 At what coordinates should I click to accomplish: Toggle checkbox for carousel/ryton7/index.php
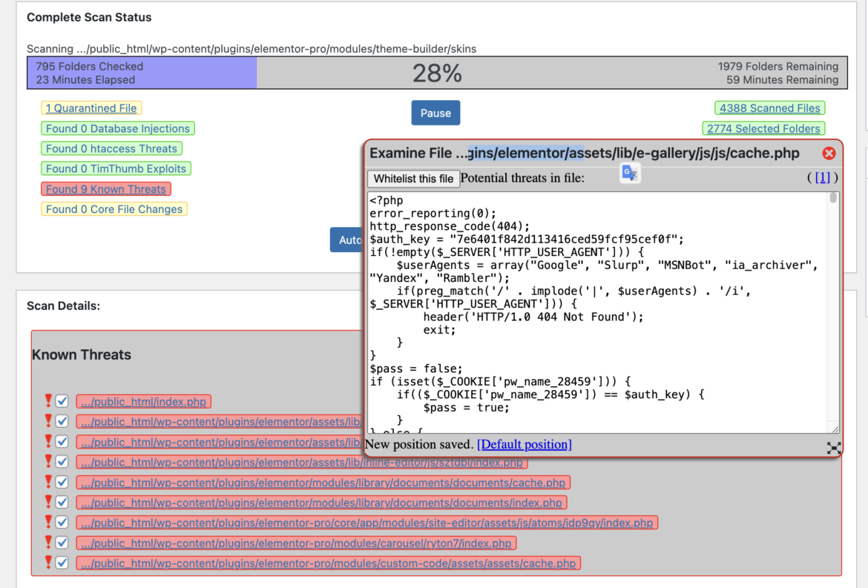coord(62,544)
